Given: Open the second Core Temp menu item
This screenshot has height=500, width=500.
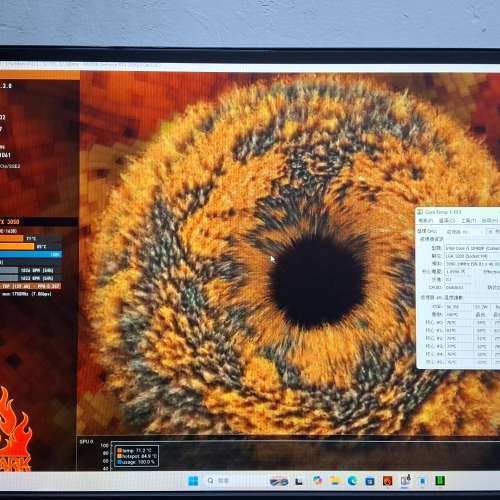Looking at the screenshot, I should pyautogui.click(x=447, y=221).
